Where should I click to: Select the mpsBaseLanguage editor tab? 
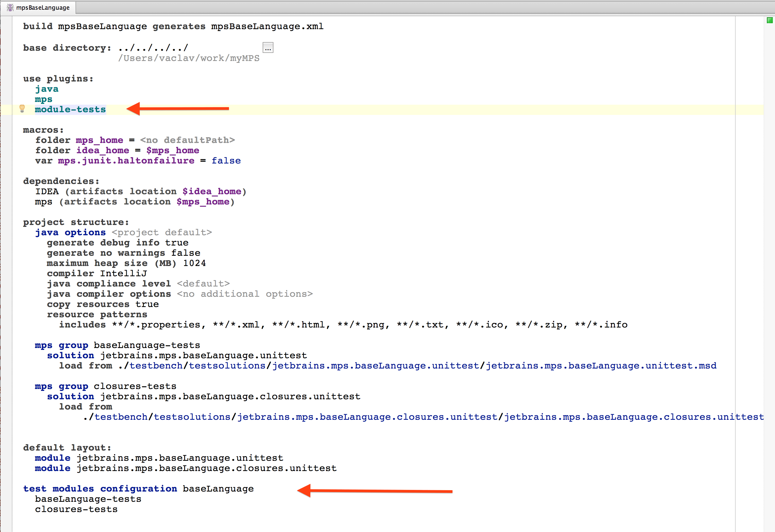(x=43, y=8)
